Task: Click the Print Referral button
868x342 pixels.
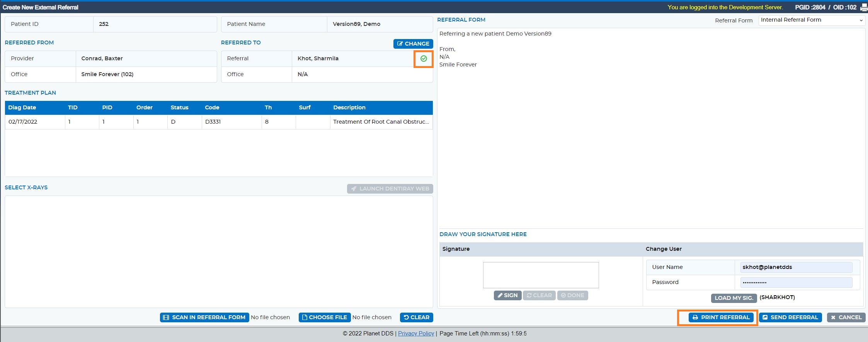Action: click(721, 317)
